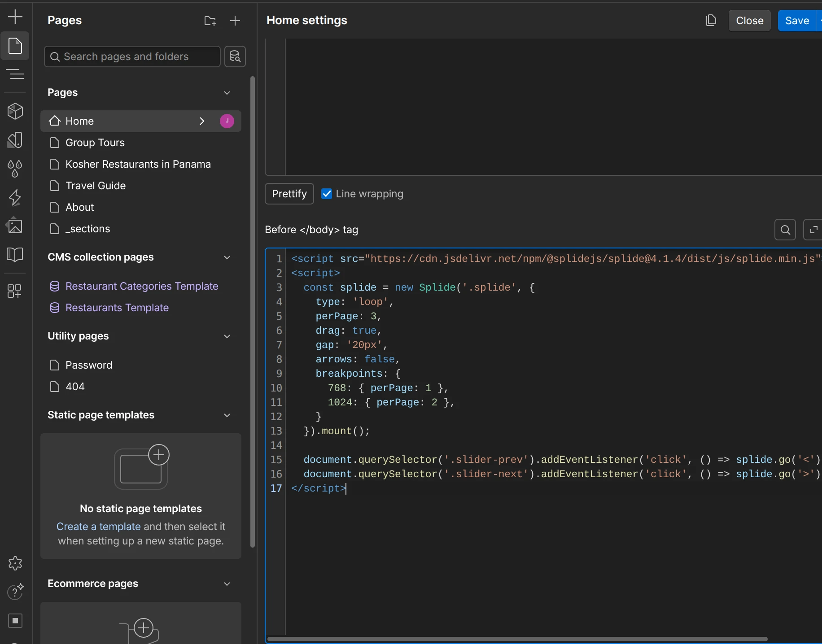Viewport: 822px width, 644px height.
Task: Click the code line "type: 'loop',"
Action: tap(354, 302)
